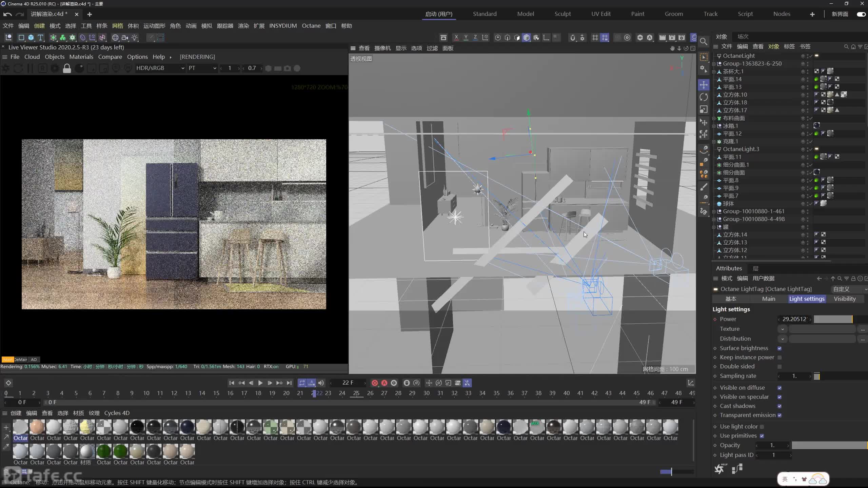Adjust the Power slider bar
868x488 pixels.
click(840, 319)
